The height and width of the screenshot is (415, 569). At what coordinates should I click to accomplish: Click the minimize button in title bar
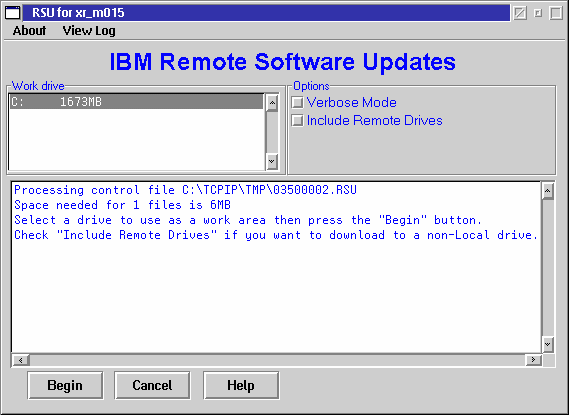[x=538, y=13]
